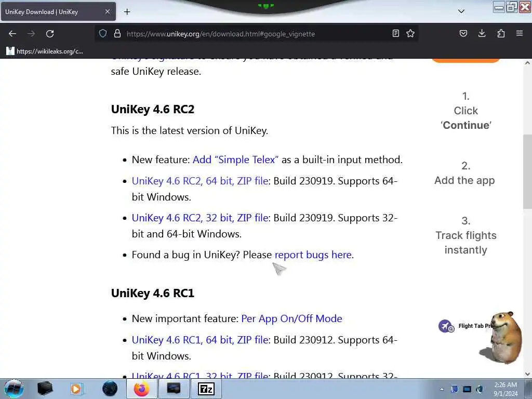Follow the report bugs here link
The image size is (532, 399).
tap(313, 255)
